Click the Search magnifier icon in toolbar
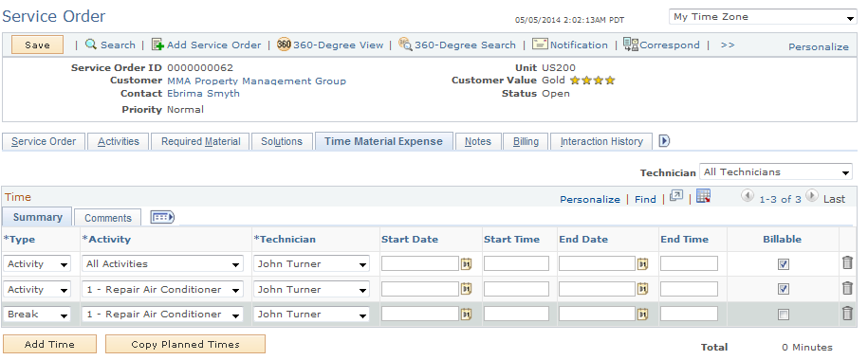Screen dimensions: 868x360 (x=91, y=45)
